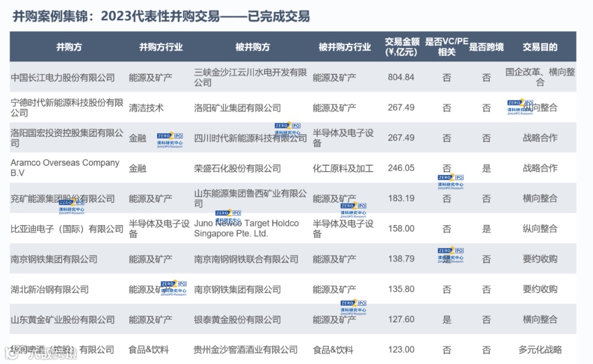Screen dimensions: 593x364
Task: Select 267.49 in the 洛阳国宏 row
Action: click(401, 138)
